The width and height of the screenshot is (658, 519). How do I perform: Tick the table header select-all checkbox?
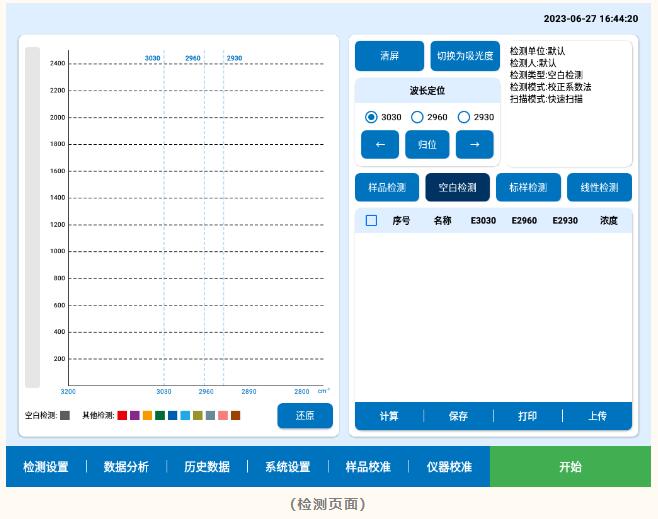click(x=371, y=220)
